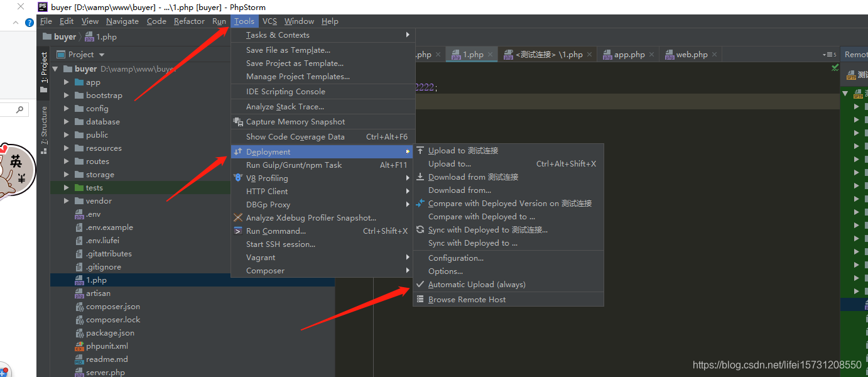Click the compare icon beside Compare with Deployed Version
This screenshot has width=868, height=377.
coord(420,203)
